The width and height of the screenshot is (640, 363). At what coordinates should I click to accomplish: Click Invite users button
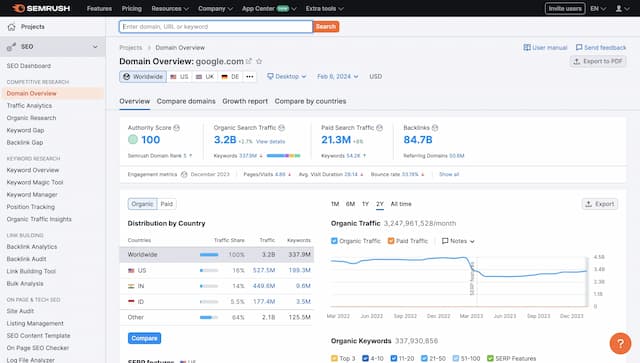tap(565, 8)
